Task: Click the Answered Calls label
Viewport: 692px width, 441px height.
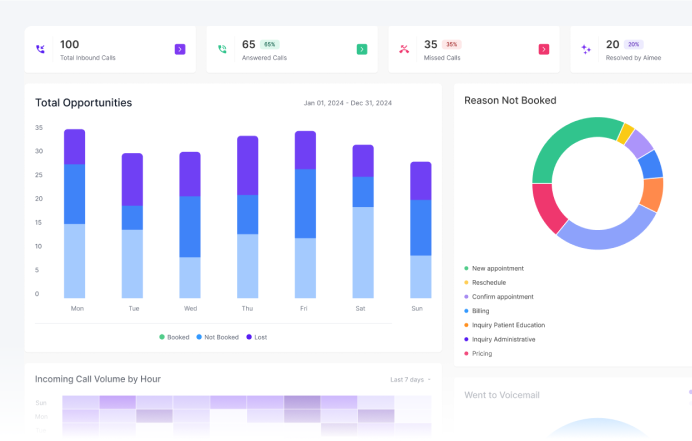Action: [264, 58]
